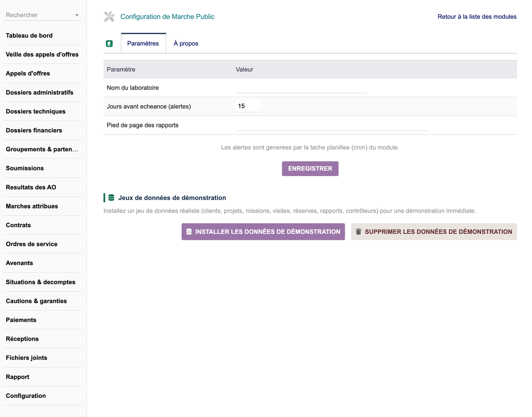Image resolution: width=532 pixels, height=417 pixels.
Task: Click the Configuration de Marche Public title
Action: [x=168, y=17]
